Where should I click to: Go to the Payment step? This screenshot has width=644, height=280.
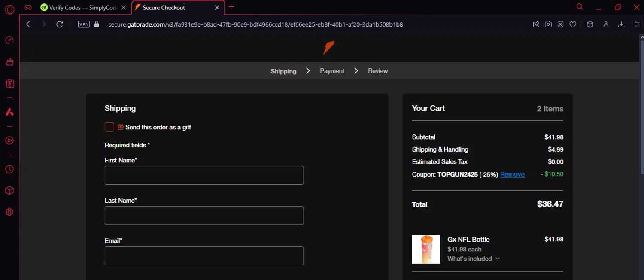click(332, 71)
